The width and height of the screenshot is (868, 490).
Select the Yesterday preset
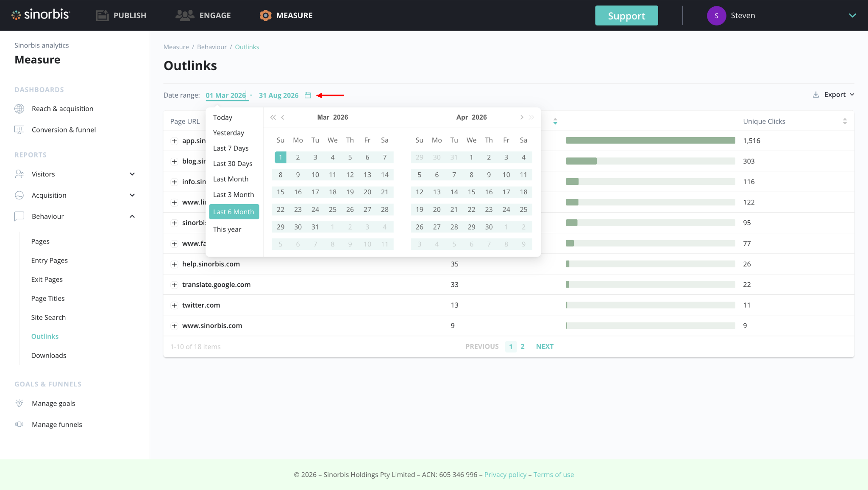pos(228,133)
